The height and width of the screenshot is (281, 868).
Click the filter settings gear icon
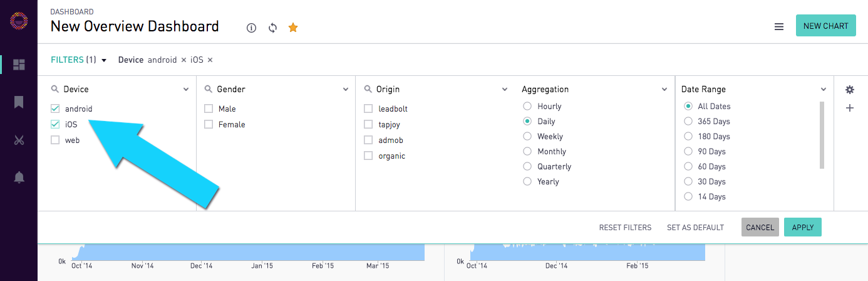coord(850,90)
